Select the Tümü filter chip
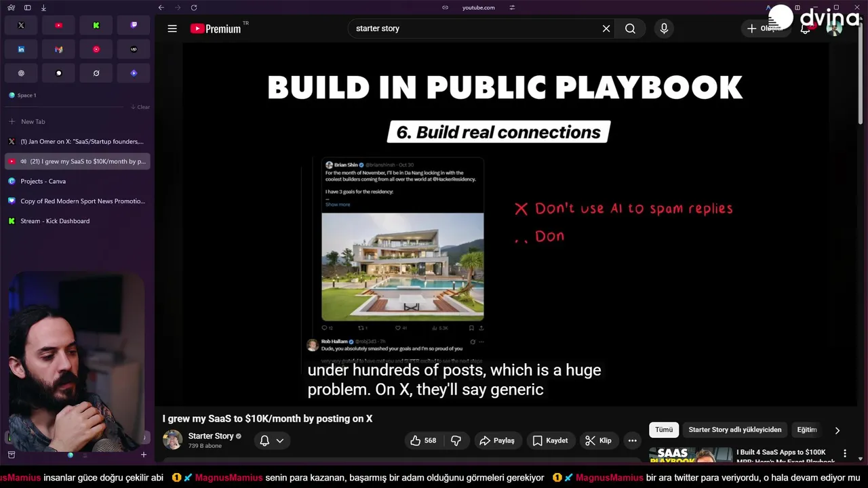 pyautogui.click(x=664, y=430)
